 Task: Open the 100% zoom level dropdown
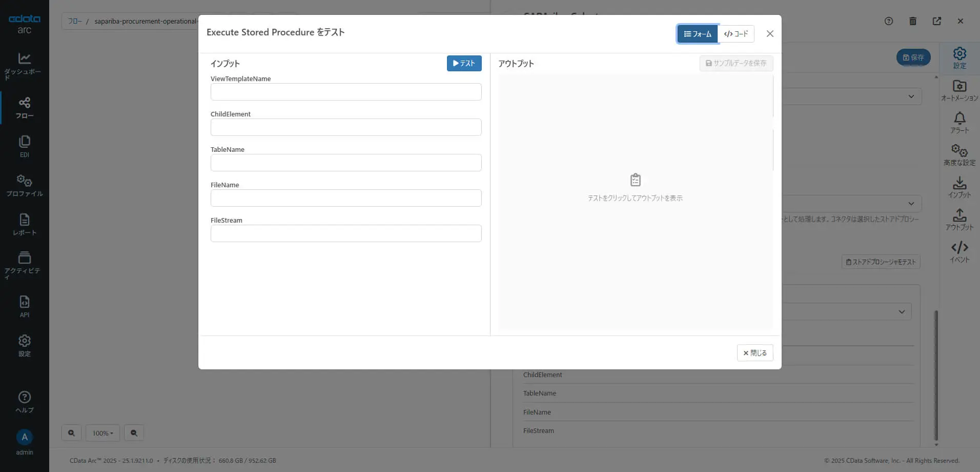coord(103,433)
